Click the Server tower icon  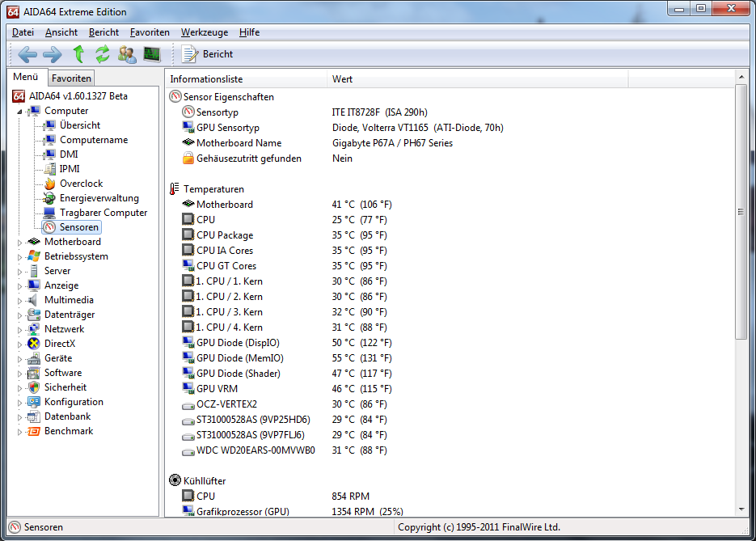pyautogui.click(x=34, y=271)
